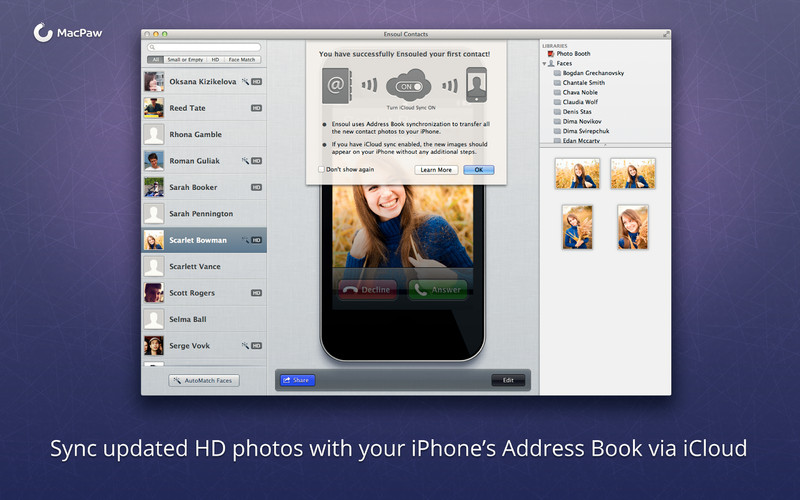Click the address book icon in the dialog

(x=336, y=86)
